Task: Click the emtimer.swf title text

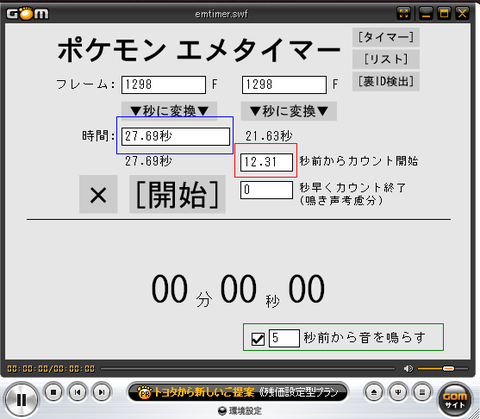Action: (221, 14)
